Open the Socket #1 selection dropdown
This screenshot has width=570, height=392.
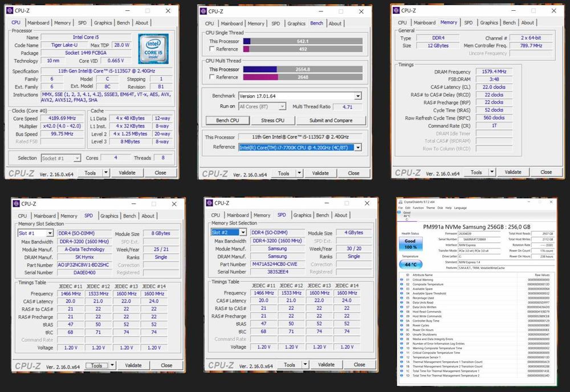pyautogui.click(x=77, y=158)
